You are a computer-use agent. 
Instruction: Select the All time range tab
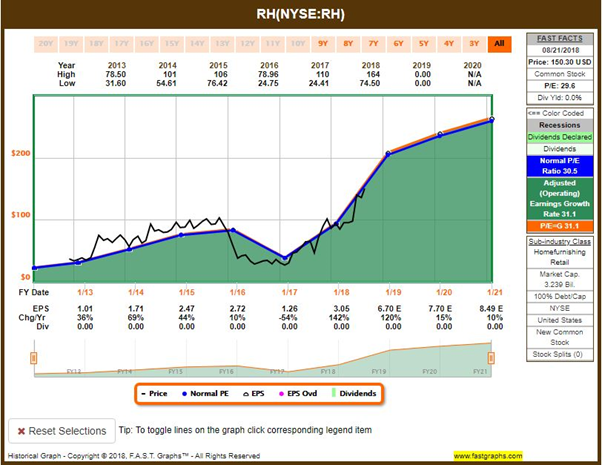pyautogui.click(x=499, y=44)
